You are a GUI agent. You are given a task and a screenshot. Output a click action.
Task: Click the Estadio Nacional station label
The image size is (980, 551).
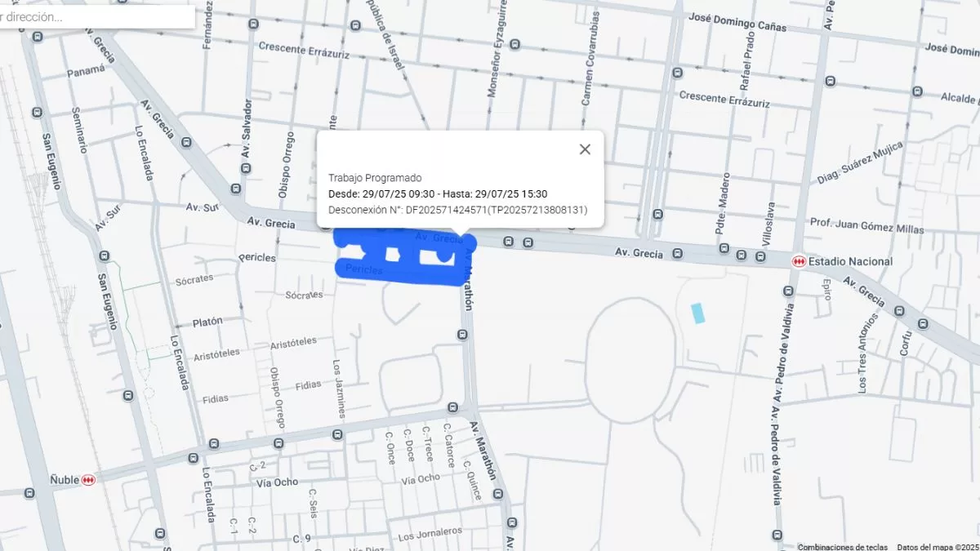tap(850, 261)
